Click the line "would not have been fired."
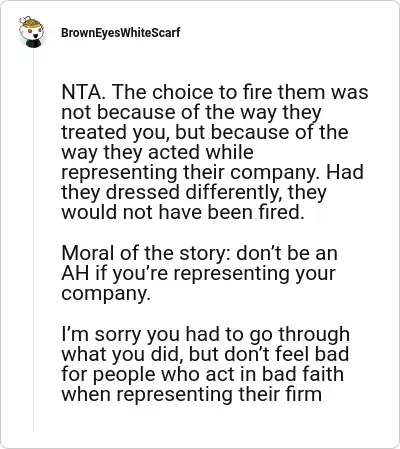Image resolution: width=400 pixels, height=449 pixels. coord(183,212)
